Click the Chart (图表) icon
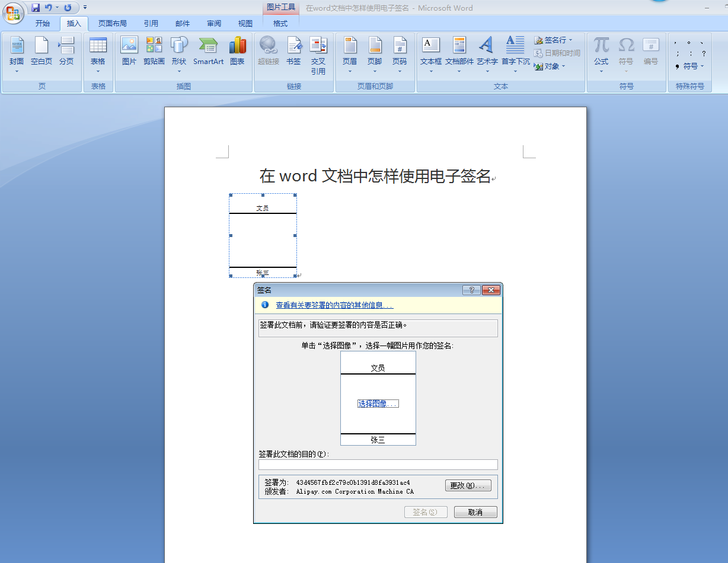 coord(237,50)
